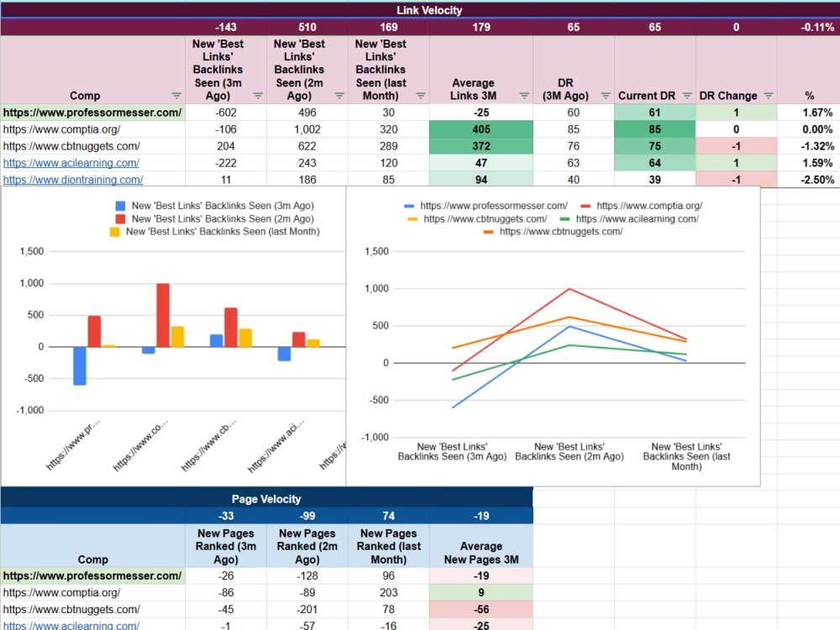Click the -1.32% percentage cell
Viewport: 840px width, 630px height.
[809, 145]
